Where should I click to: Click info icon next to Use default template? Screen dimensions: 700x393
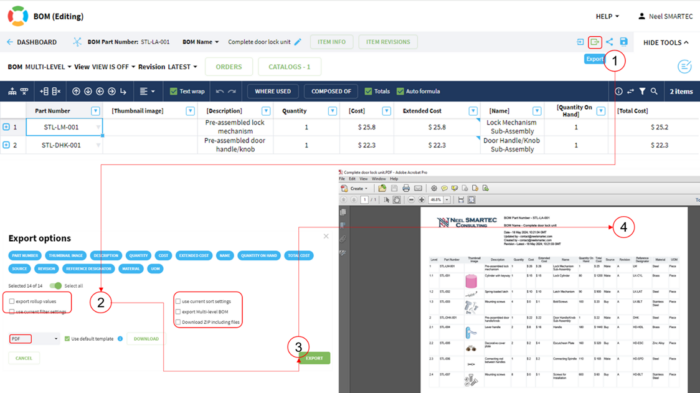pyautogui.click(x=120, y=339)
